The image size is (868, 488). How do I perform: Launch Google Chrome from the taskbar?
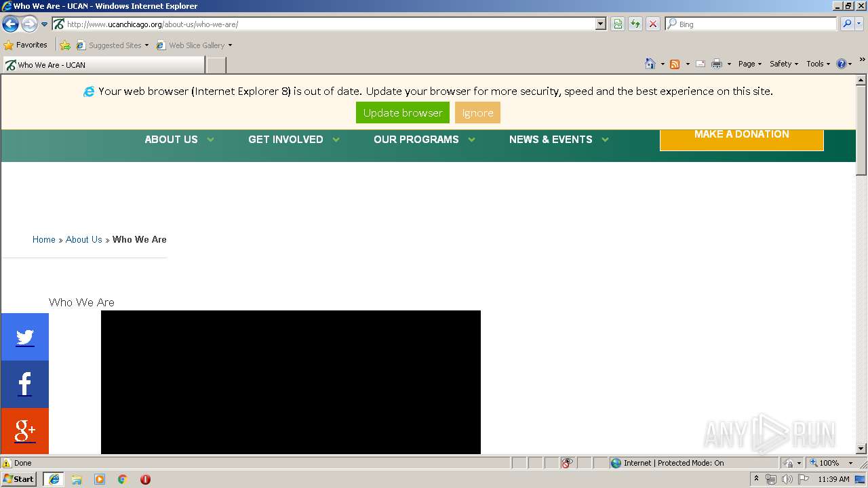[123, 479]
